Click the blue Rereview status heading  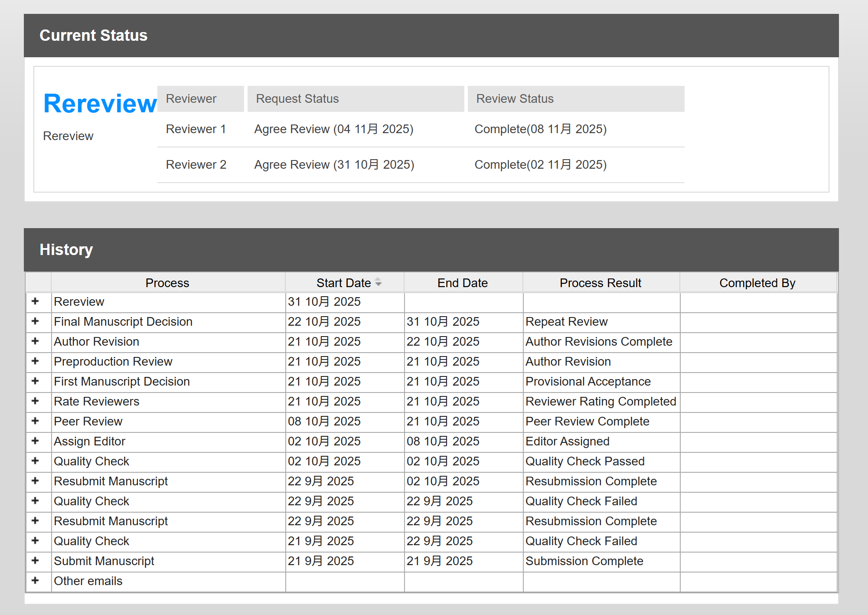[100, 104]
